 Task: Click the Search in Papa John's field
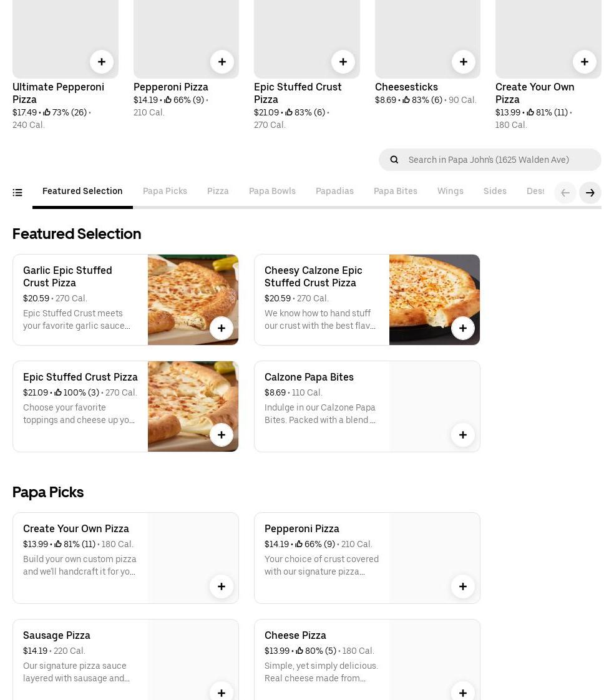tap(499, 160)
